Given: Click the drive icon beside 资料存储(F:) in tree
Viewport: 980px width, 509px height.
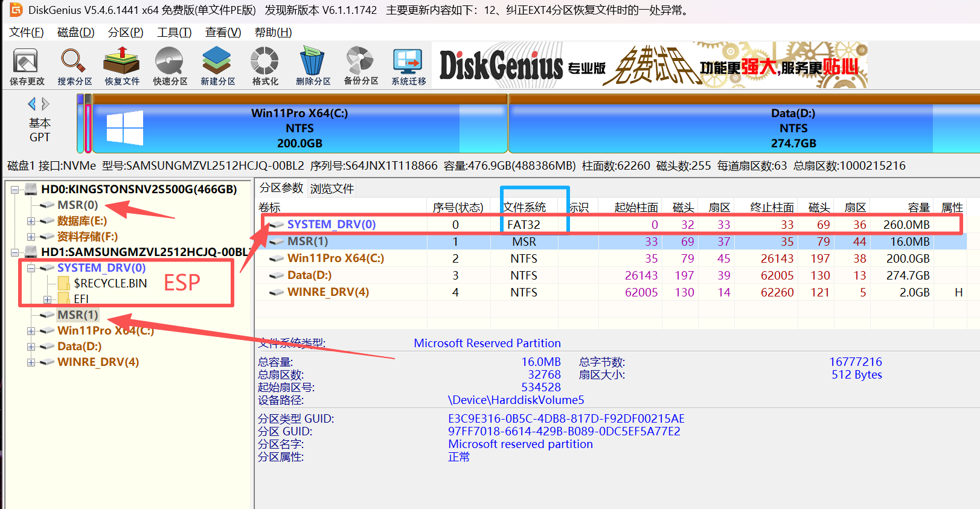Looking at the screenshot, I should click(x=47, y=237).
